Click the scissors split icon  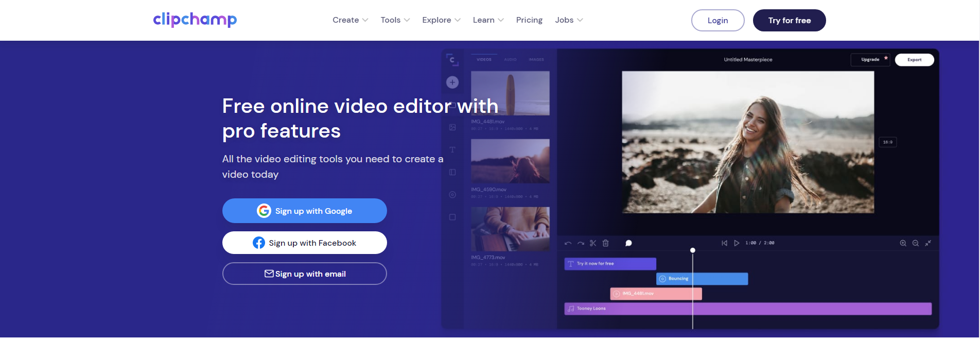point(593,243)
